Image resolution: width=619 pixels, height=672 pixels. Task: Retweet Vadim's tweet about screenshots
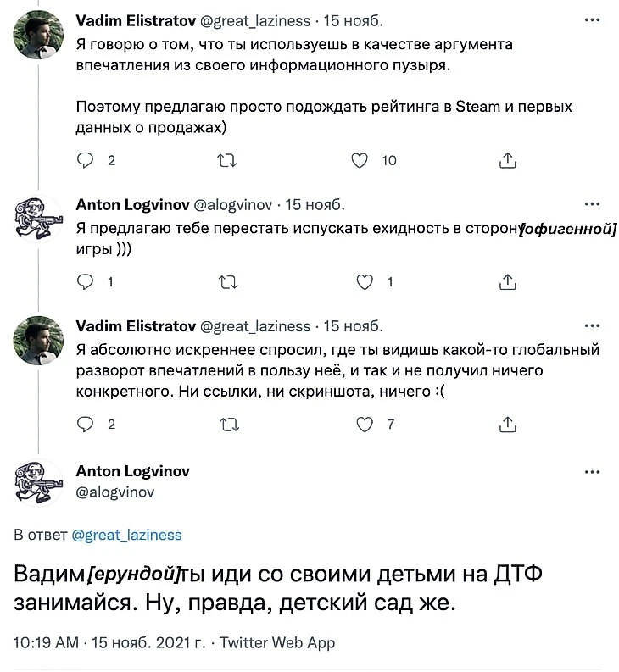click(x=227, y=424)
